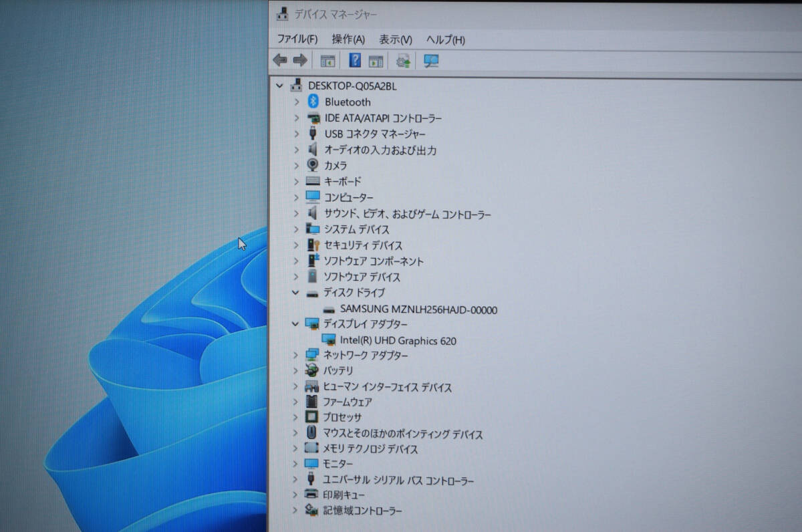Click the show/hide console tree toolbar icon
Image resolution: width=802 pixels, height=532 pixels.
(327, 61)
